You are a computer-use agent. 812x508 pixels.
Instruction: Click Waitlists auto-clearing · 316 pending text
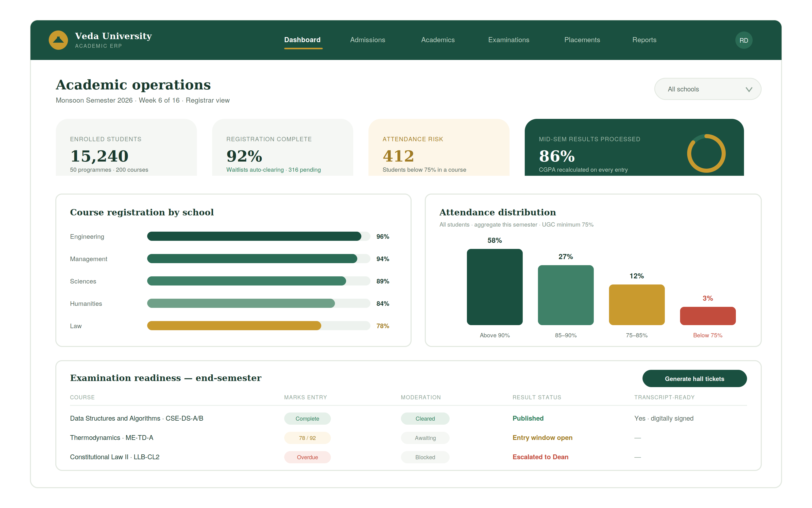click(x=274, y=170)
